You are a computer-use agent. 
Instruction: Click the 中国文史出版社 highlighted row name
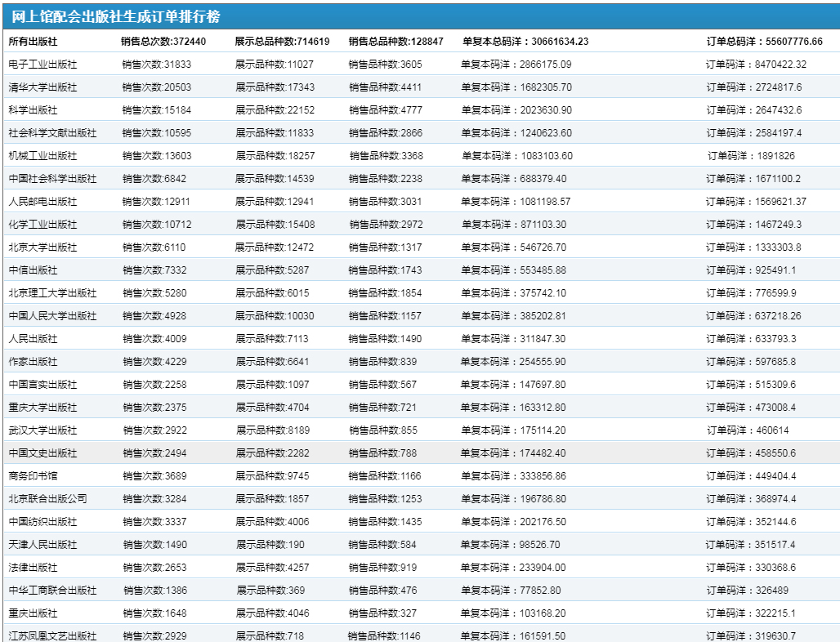42,453
